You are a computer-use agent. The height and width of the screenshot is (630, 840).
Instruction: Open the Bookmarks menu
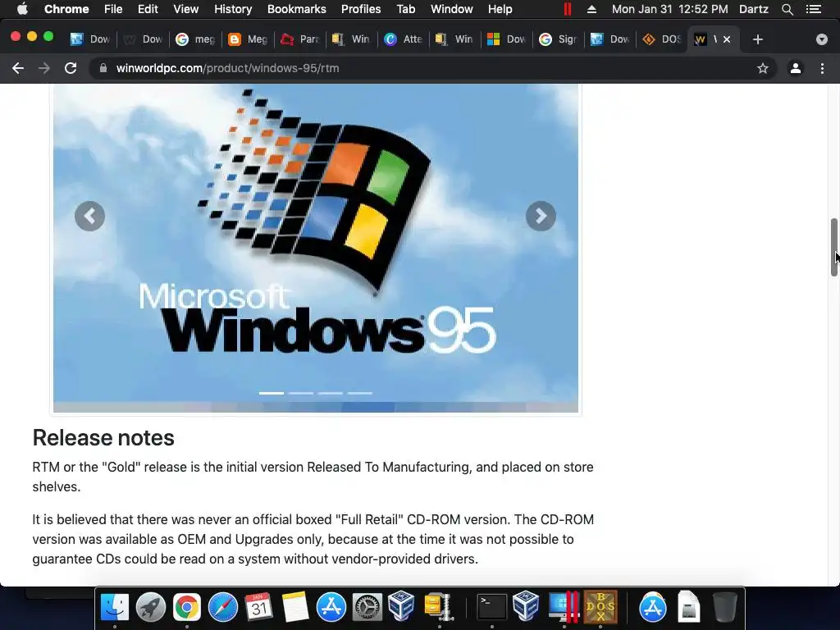[x=297, y=9]
